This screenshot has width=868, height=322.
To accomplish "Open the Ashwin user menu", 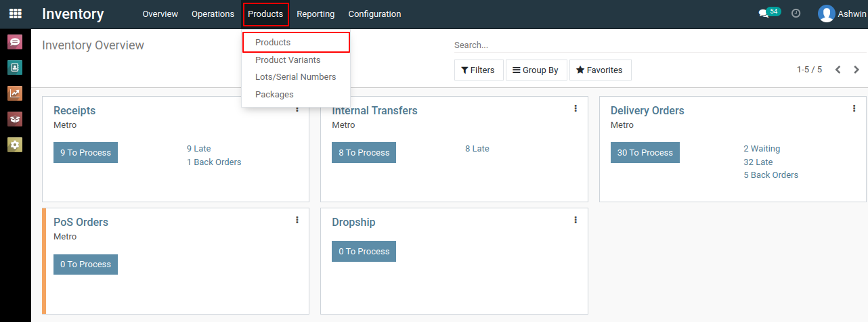I will 842,14.
